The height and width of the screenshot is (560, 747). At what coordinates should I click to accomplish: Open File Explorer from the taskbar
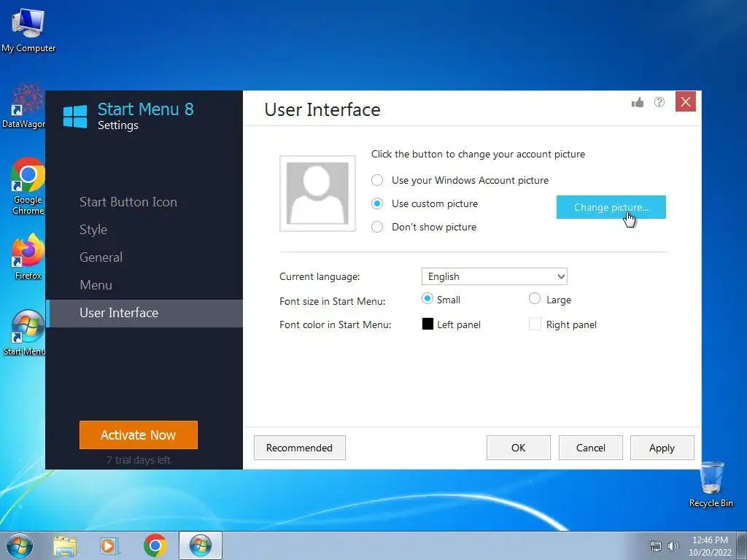coord(65,546)
